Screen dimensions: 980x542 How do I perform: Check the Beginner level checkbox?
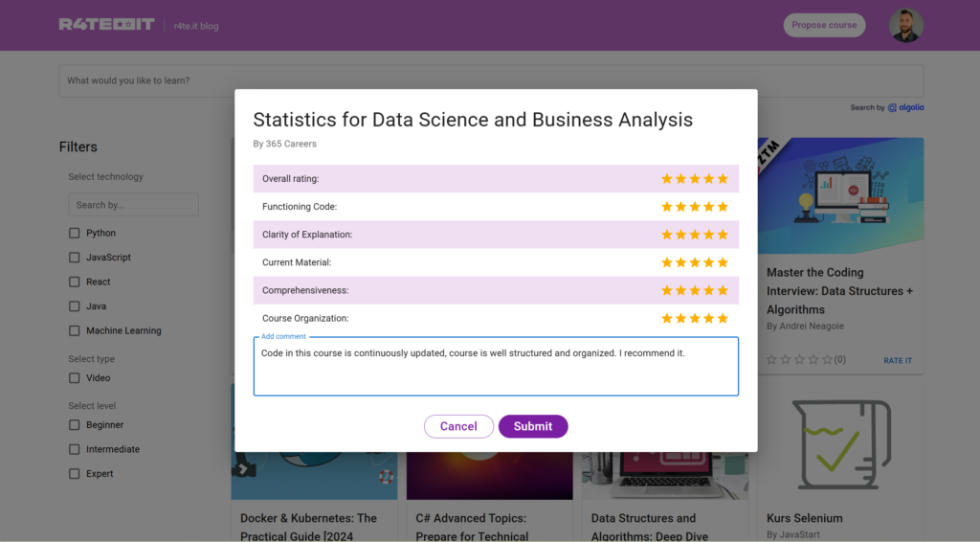point(75,425)
